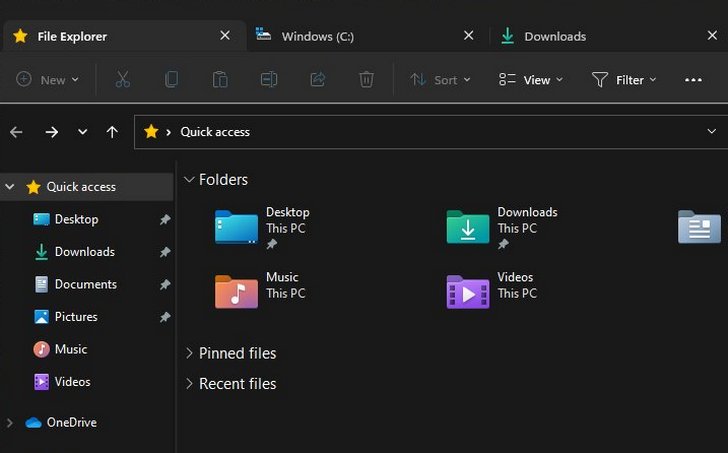Open the See more three-dots menu
The width and height of the screenshot is (728, 453).
point(693,80)
